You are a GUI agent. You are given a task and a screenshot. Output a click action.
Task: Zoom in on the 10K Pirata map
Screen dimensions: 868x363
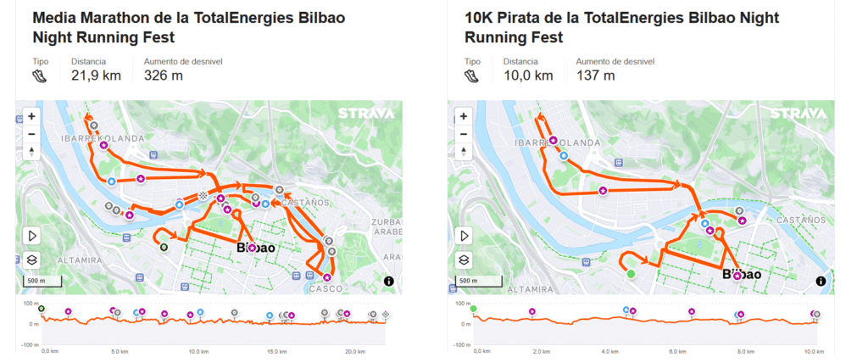coord(464,116)
